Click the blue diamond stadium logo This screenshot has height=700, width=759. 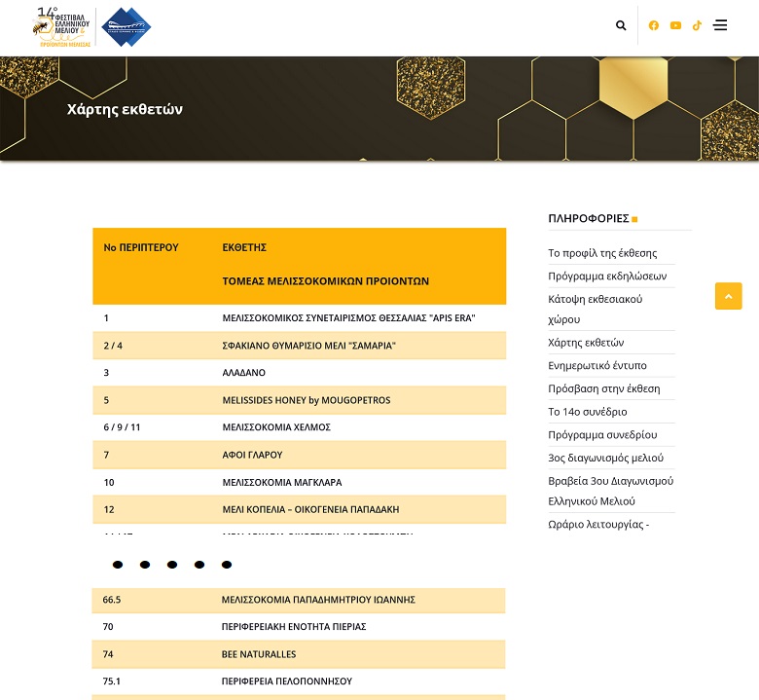point(126,27)
